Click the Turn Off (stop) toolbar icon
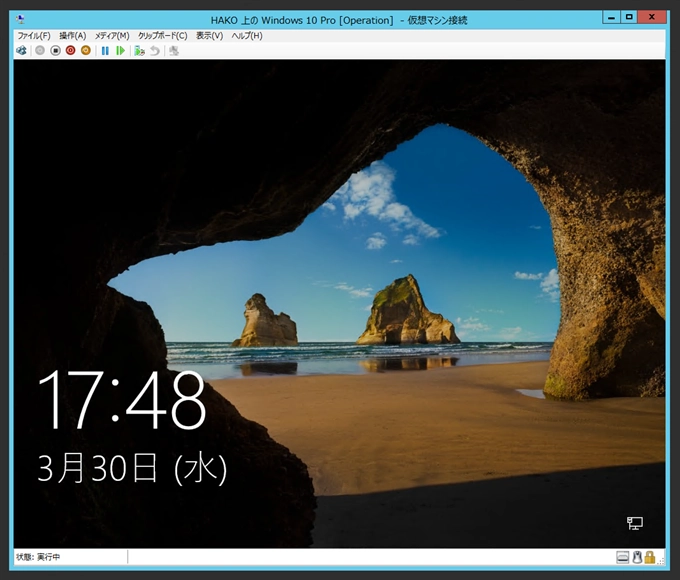Viewport: 680px width, 580px height. pos(55,51)
